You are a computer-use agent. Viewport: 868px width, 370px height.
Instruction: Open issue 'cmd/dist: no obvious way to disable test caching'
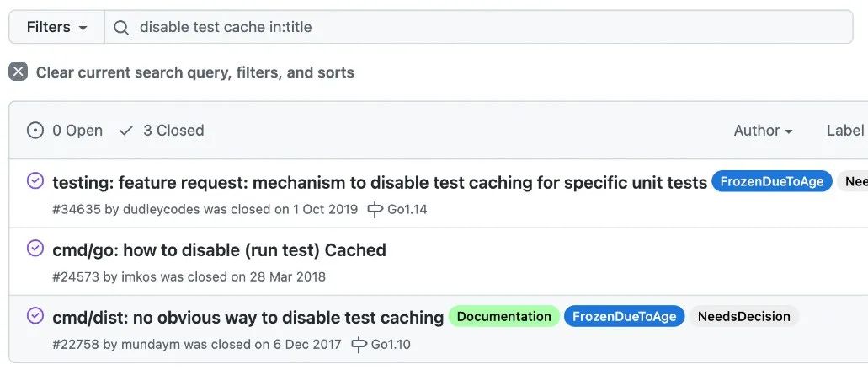pos(248,318)
